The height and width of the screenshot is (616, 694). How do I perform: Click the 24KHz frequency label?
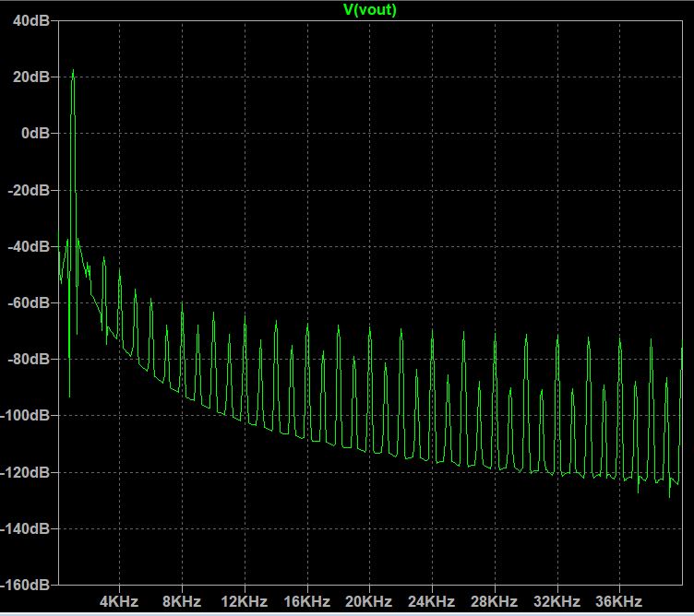click(x=432, y=601)
